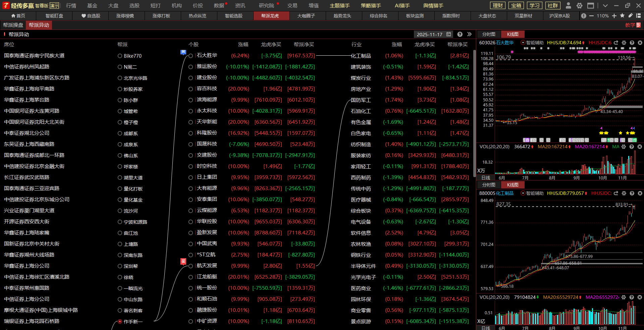Click the 宝箱 button
The image size is (644, 330).
tap(516, 6)
